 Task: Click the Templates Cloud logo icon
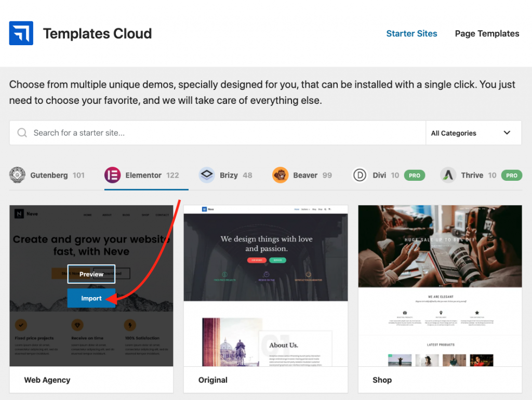point(21,33)
